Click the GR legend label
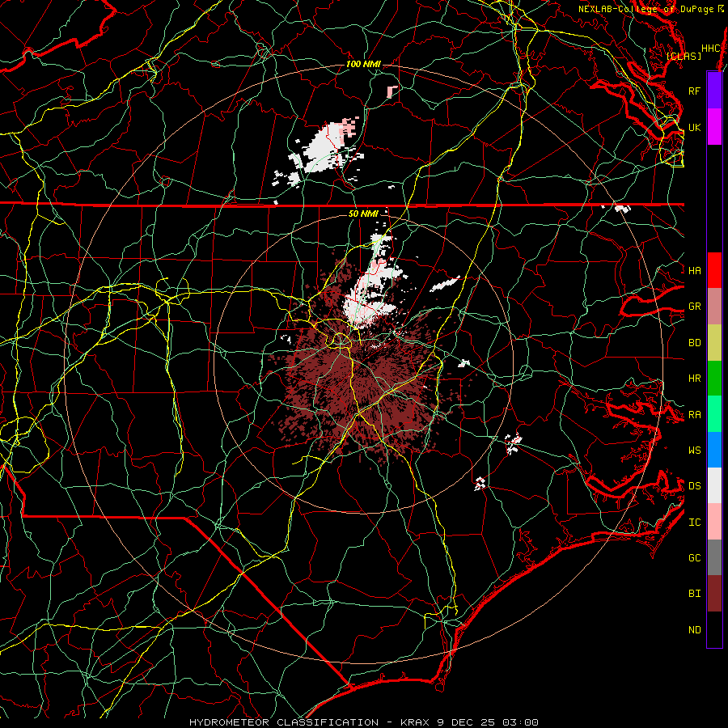This screenshot has width=728, height=728. [694, 307]
